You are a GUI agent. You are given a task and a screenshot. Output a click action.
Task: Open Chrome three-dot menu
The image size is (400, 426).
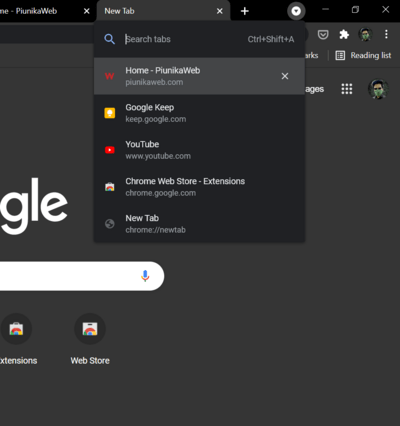pyautogui.click(x=386, y=34)
